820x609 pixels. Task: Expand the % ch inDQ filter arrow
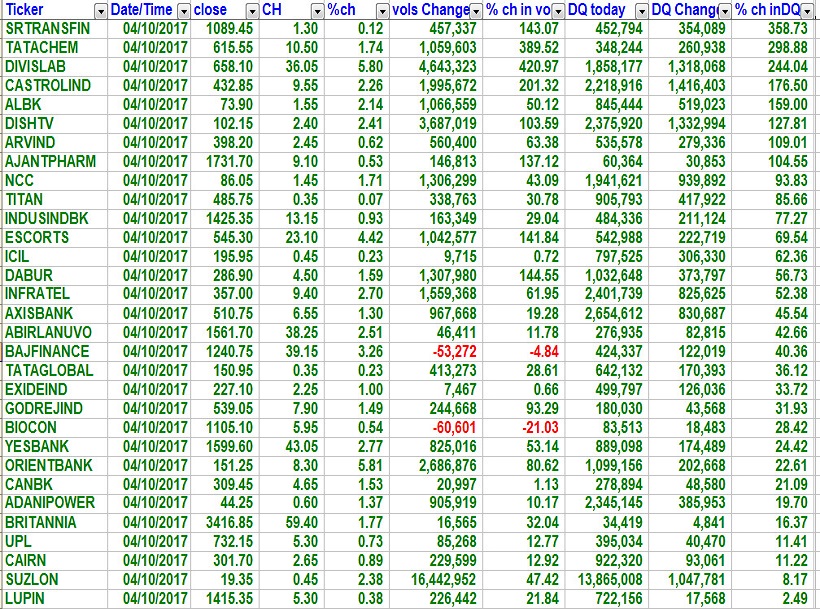coord(808,10)
